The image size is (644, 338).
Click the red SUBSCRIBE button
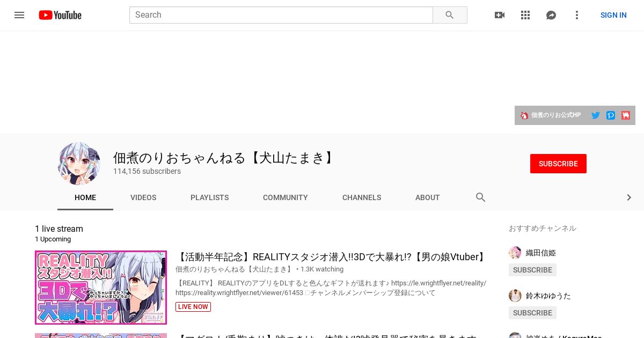[x=558, y=164]
